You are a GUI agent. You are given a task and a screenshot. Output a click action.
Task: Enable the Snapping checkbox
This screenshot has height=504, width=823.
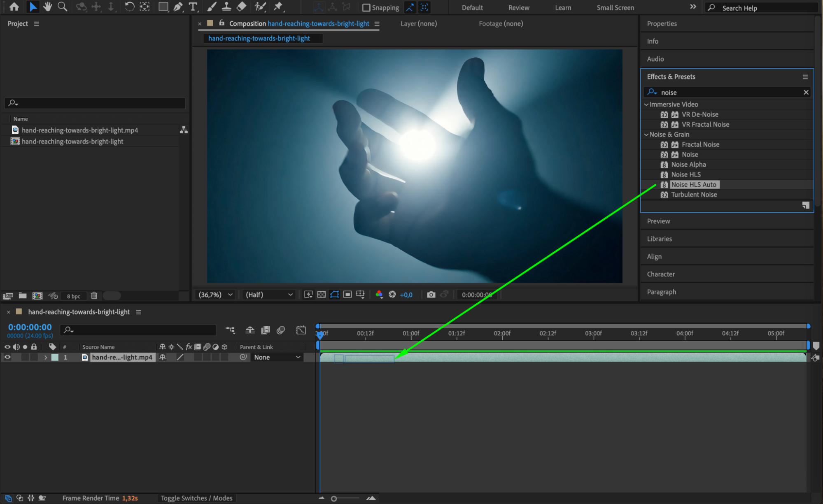coord(366,7)
